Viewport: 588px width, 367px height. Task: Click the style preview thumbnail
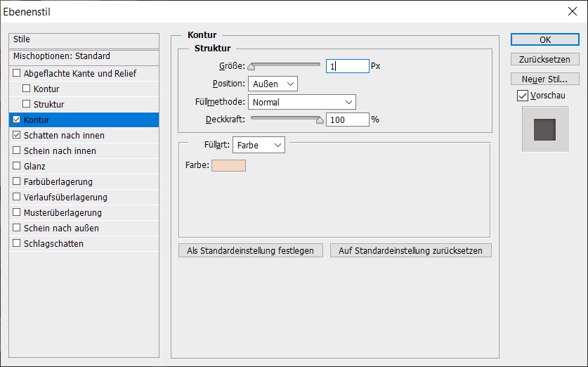pos(545,129)
